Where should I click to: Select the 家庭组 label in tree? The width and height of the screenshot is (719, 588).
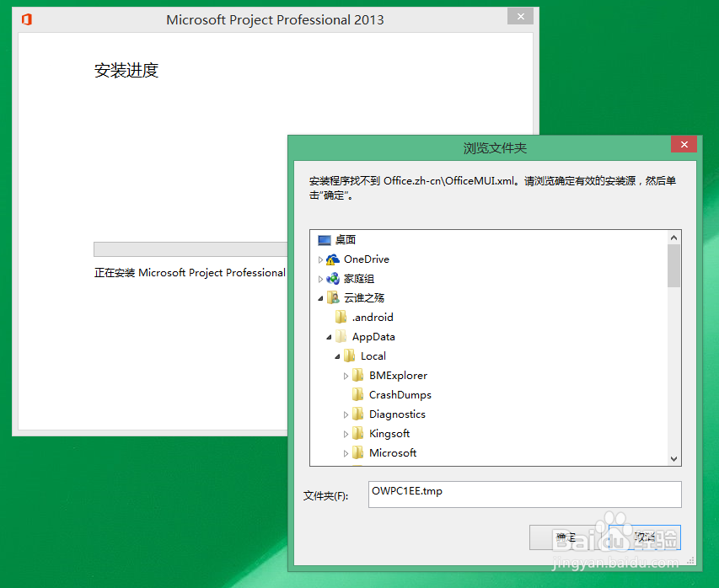[359, 279]
